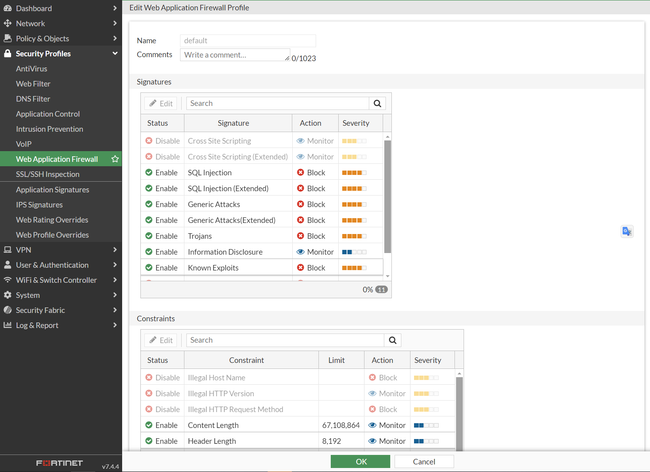Click Signatures scrollbar down arrow
Viewport: 650px width, 472px height.
(x=388, y=276)
